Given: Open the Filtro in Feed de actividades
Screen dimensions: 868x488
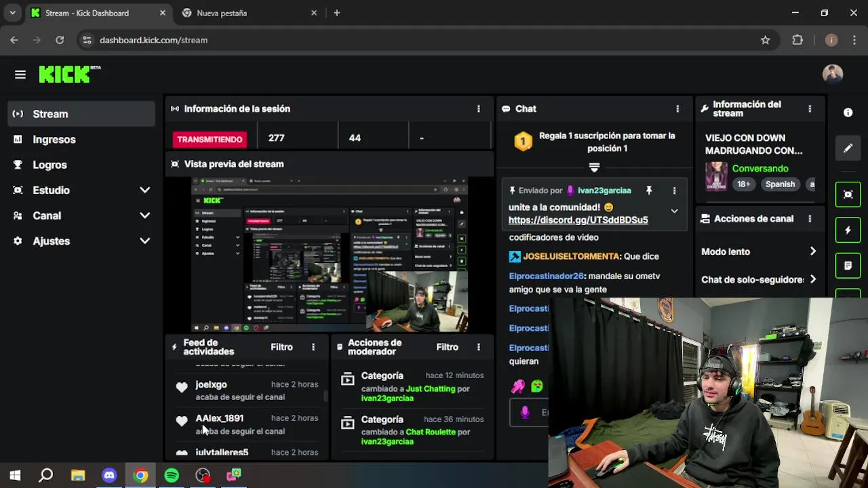Looking at the screenshot, I should pos(281,347).
